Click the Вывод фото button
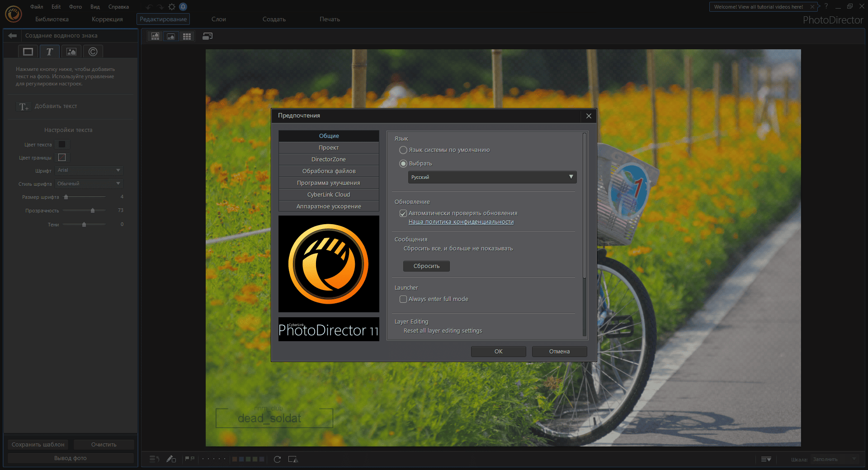 point(71,458)
